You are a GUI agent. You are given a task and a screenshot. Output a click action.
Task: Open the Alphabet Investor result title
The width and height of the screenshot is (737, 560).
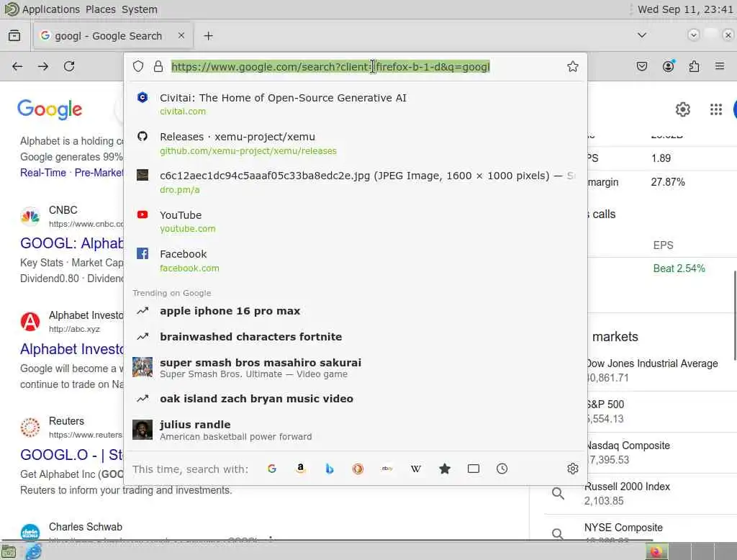click(71, 349)
